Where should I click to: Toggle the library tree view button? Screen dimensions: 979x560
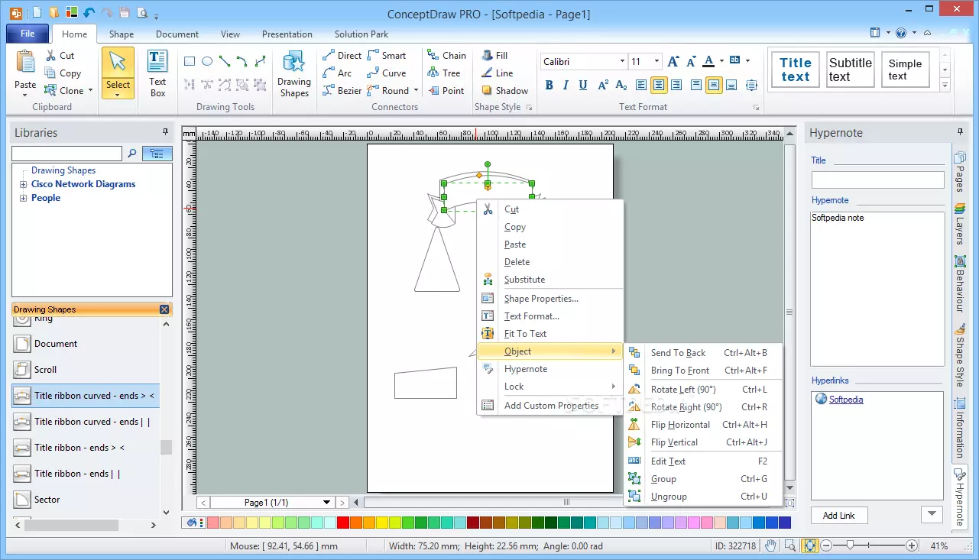157,154
